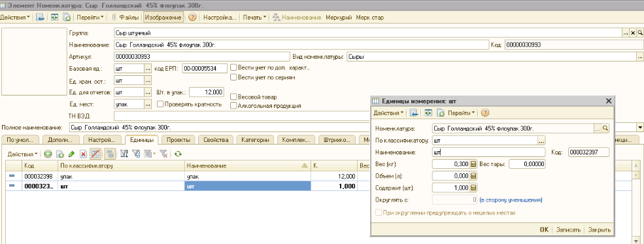Toggle Проверять кратность checkbox
The image size is (644, 244).
pos(160,104)
